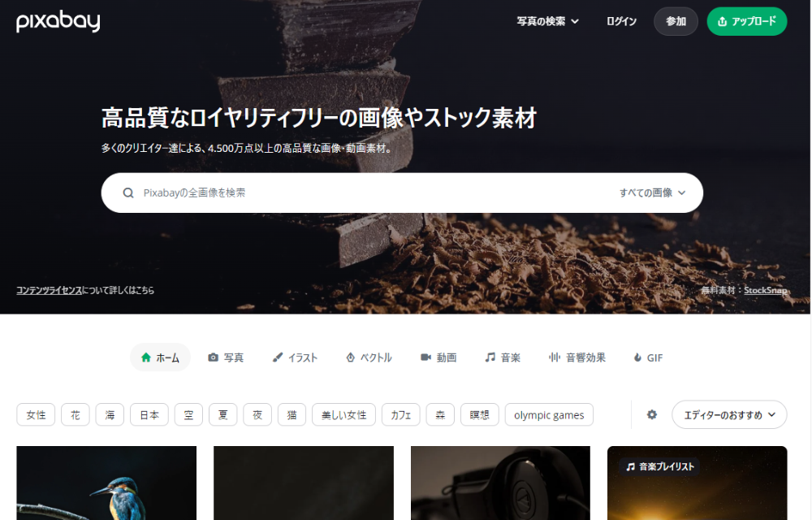Click the pencil icon on the イラスト tab
This screenshot has width=812, height=520.
tap(279, 357)
